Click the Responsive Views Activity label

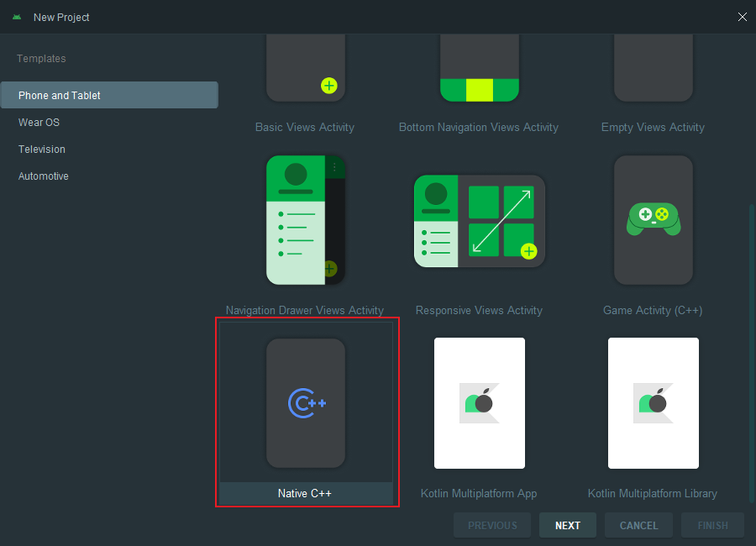(479, 310)
